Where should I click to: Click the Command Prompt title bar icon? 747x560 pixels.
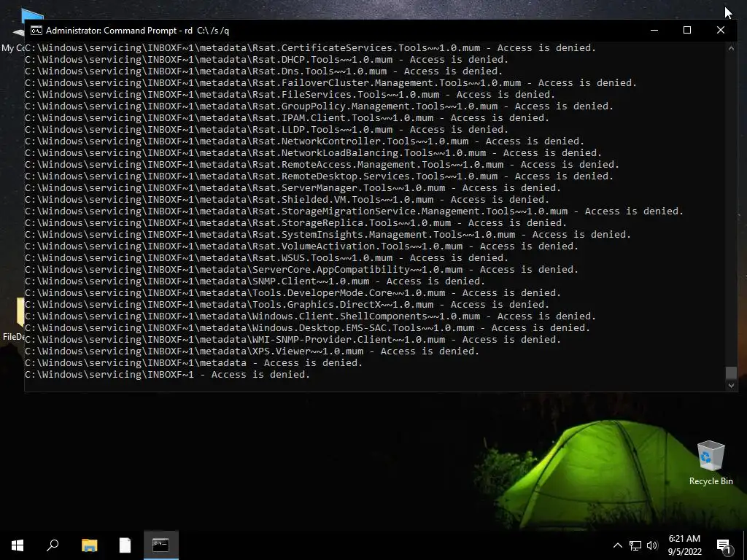click(36, 31)
